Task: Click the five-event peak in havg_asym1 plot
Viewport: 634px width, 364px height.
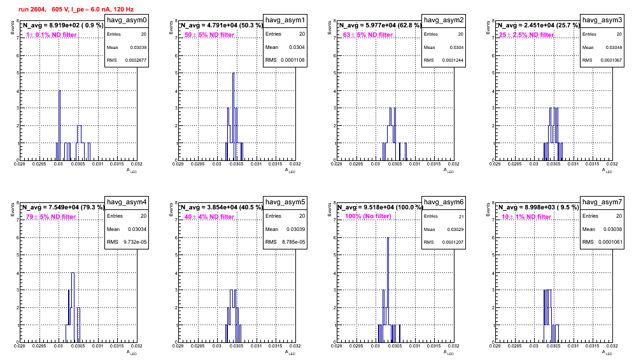Action: (234, 116)
